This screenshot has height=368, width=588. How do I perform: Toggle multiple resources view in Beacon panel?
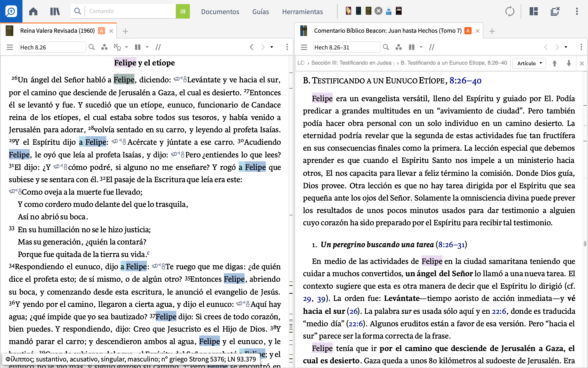[412, 47]
